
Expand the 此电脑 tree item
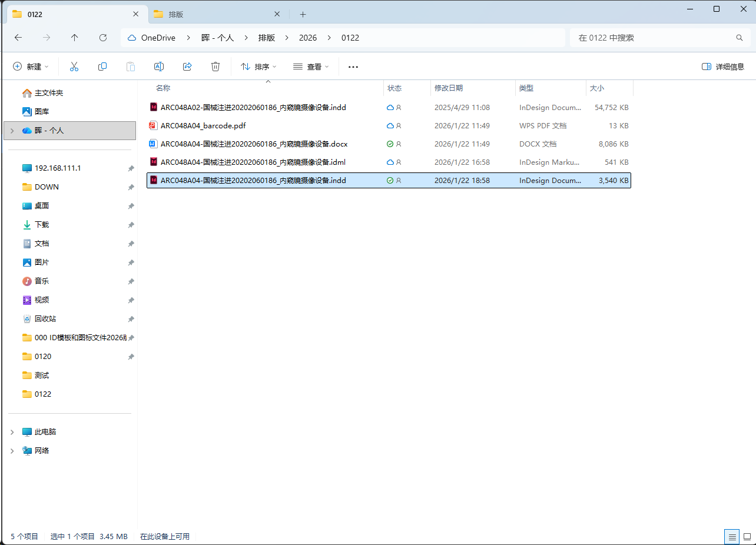click(x=12, y=431)
